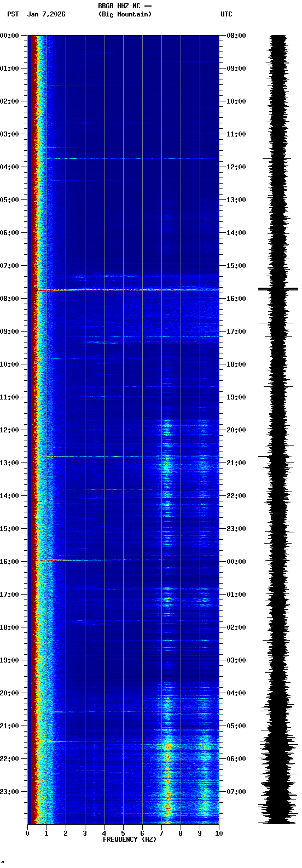Select the "(Big Mountain)" subtitle
The height and width of the screenshot is (868, 302).
[x=125, y=14]
